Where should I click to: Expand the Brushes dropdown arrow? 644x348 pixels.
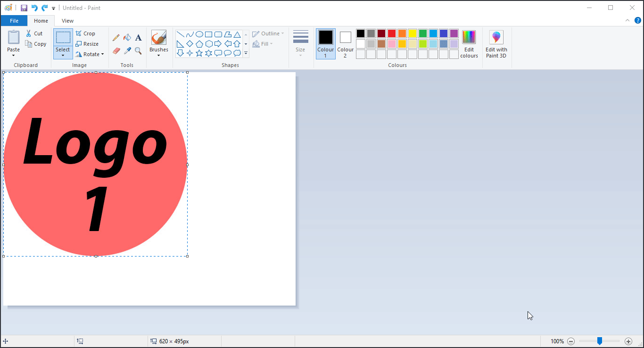(x=159, y=56)
